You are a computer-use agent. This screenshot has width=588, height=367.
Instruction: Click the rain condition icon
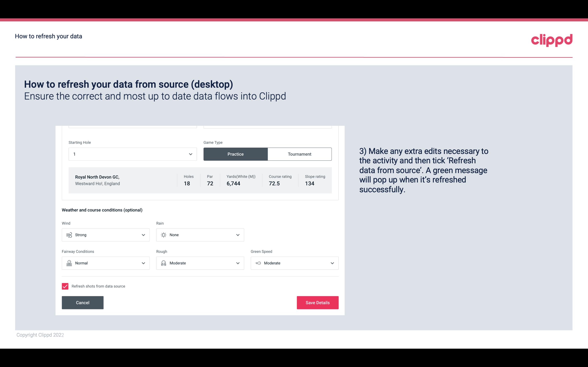click(x=163, y=235)
